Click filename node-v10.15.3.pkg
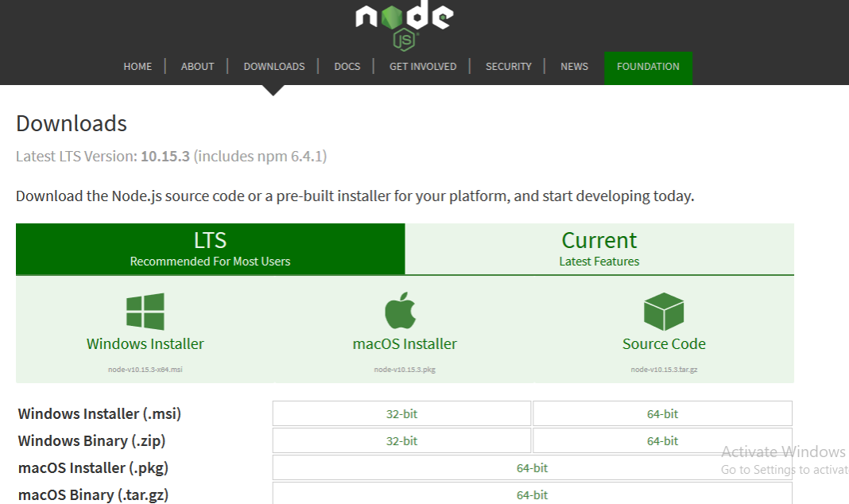The image size is (849, 504). click(x=405, y=369)
